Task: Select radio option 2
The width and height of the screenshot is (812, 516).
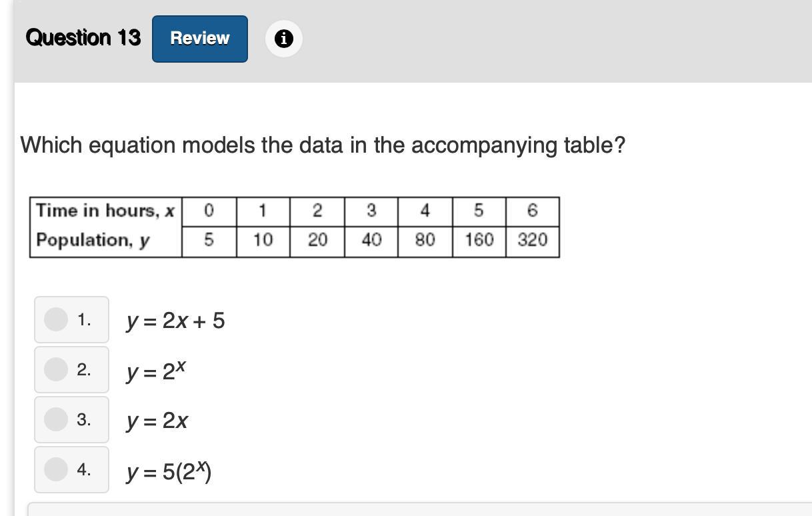Action: pos(56,369)
